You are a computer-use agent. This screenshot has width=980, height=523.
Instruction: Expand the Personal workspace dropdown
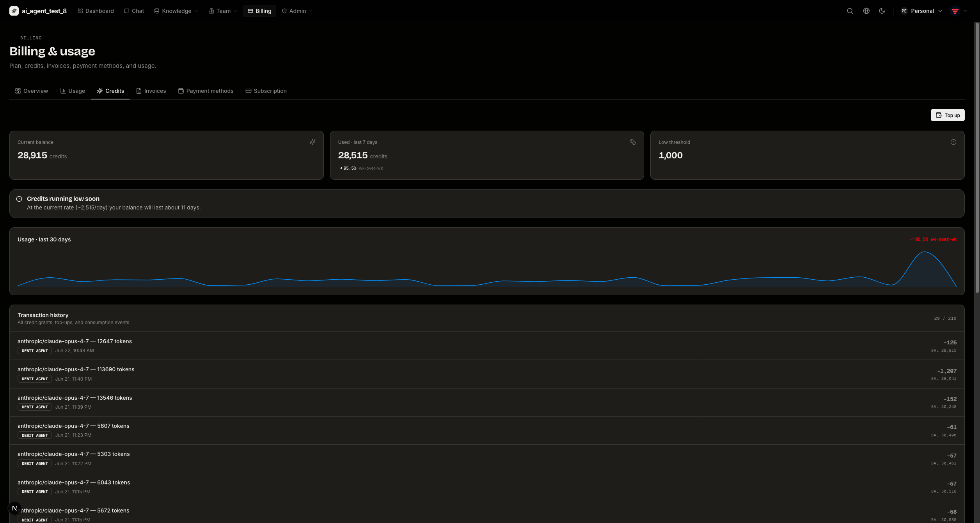point(921,11)
